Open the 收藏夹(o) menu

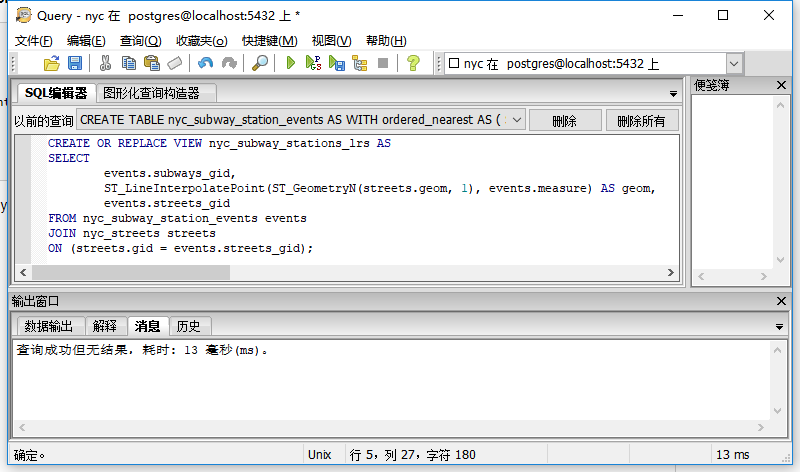[x=202, y=41]
